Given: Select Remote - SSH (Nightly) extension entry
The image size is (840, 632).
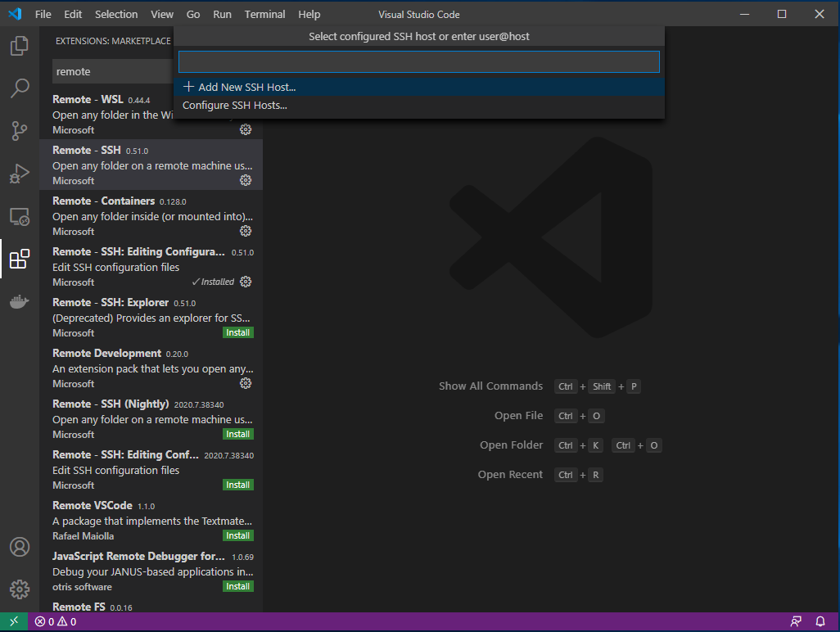Looking at the screenshot, I should [151, 419].
